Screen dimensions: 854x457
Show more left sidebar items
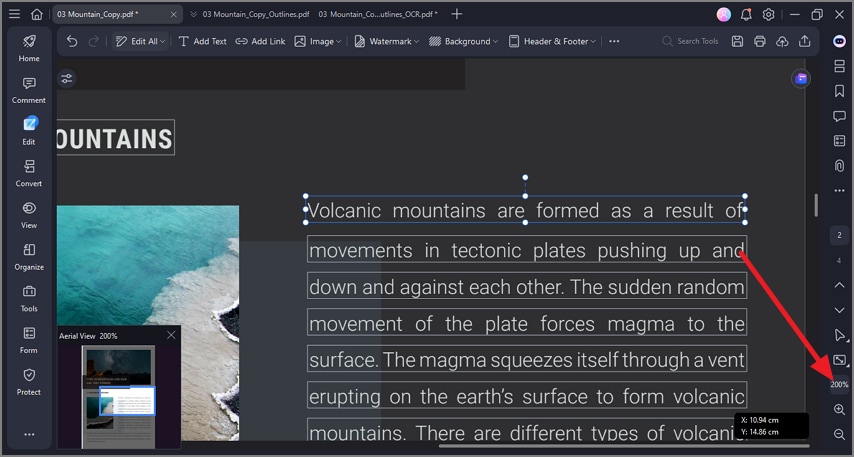click(29, 434)
